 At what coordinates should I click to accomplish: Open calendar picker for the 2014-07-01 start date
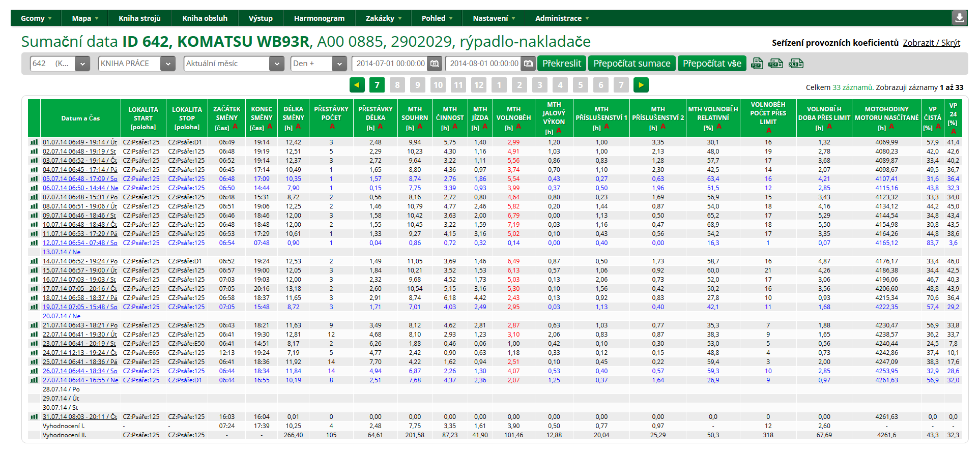tap(435, 64)
